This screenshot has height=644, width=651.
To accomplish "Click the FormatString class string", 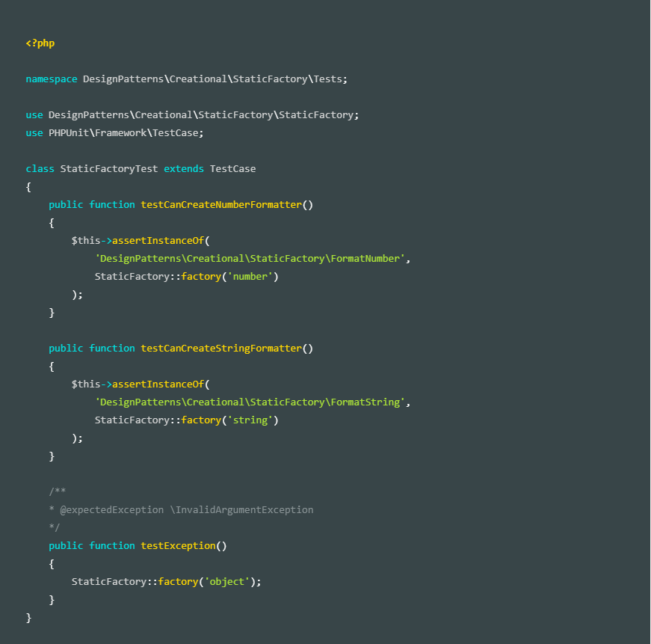I will 250,402.
